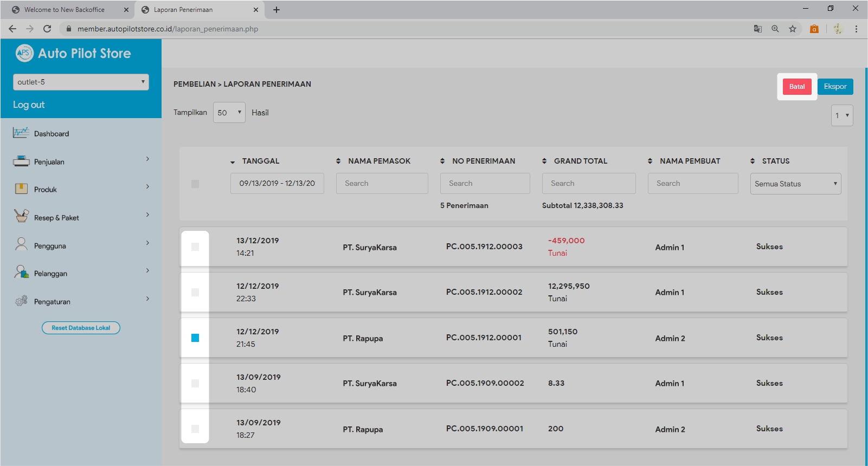Click the Resep & Paket mortar icon
Screen dimensions: 868x466
tap(21, 216)
